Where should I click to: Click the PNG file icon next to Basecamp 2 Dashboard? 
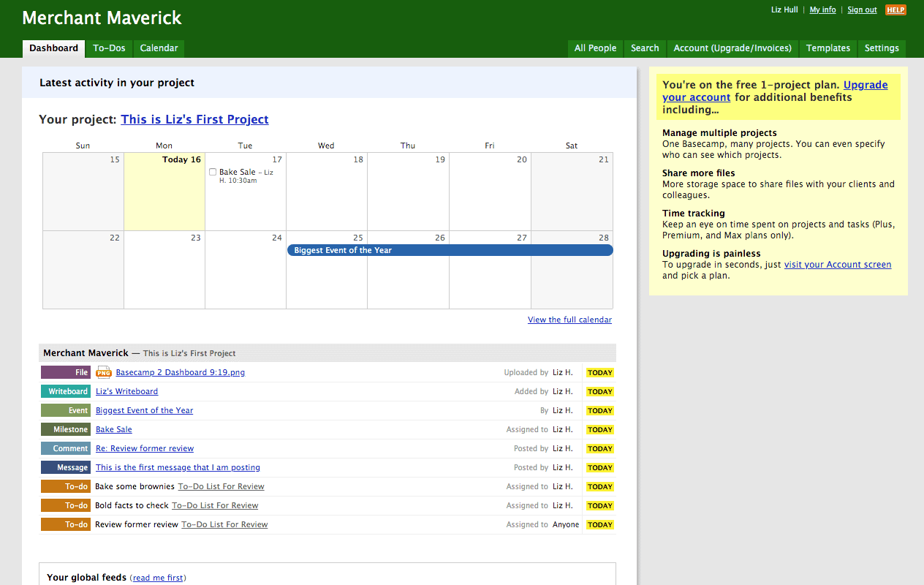click(103, 372)
